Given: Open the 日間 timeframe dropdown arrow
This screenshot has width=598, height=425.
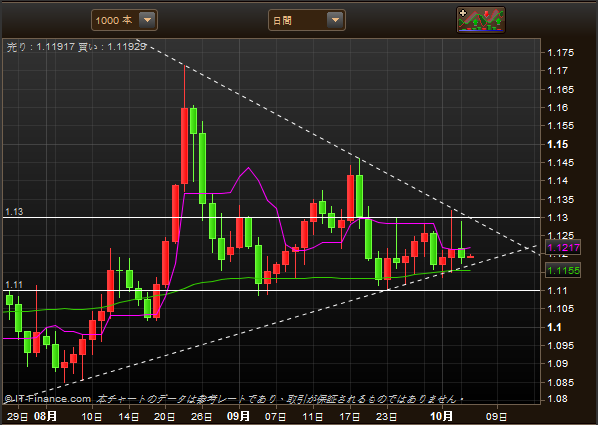Looking at the screenshot, I should click(335, 20).
